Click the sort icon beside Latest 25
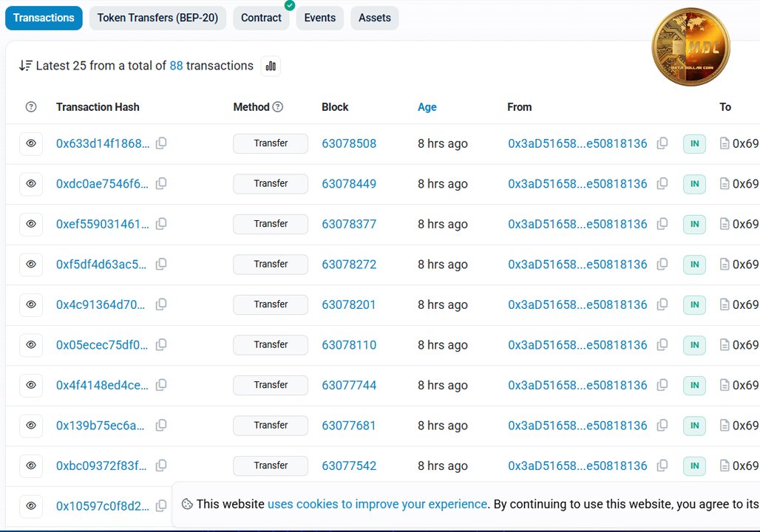The height and width of the screenshot is (532, 760). [x=24, y=65]
